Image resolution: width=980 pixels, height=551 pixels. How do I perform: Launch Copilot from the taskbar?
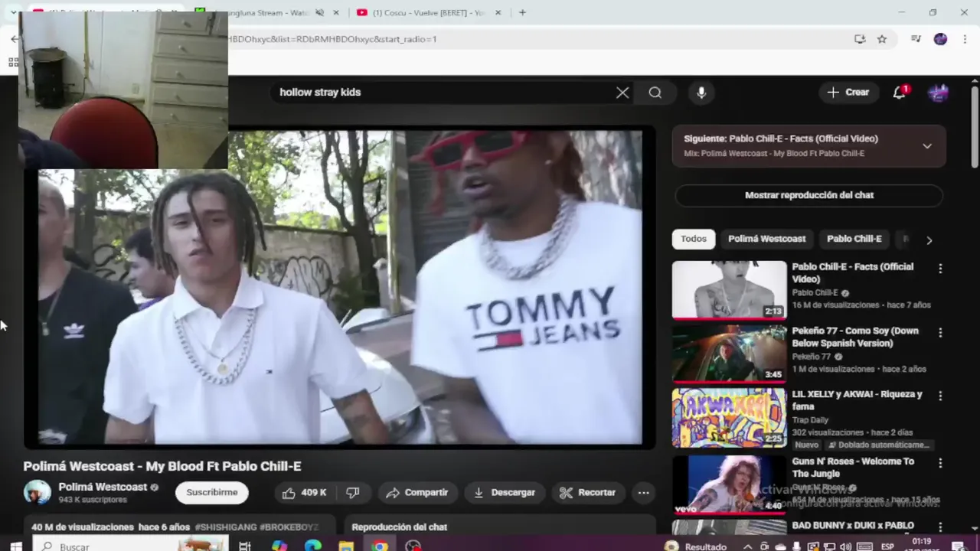pyautogui.click(x=279, y=546)
